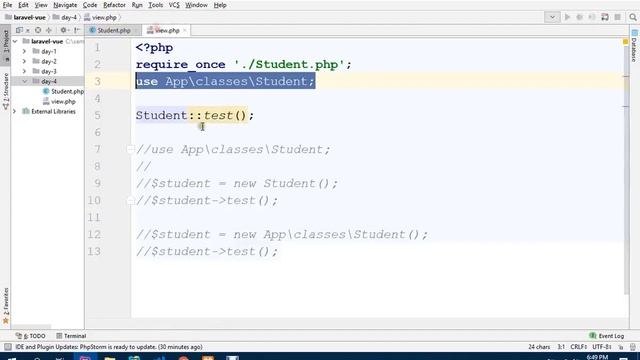Select Student.php in the project tree

click(x=63, y=91)
